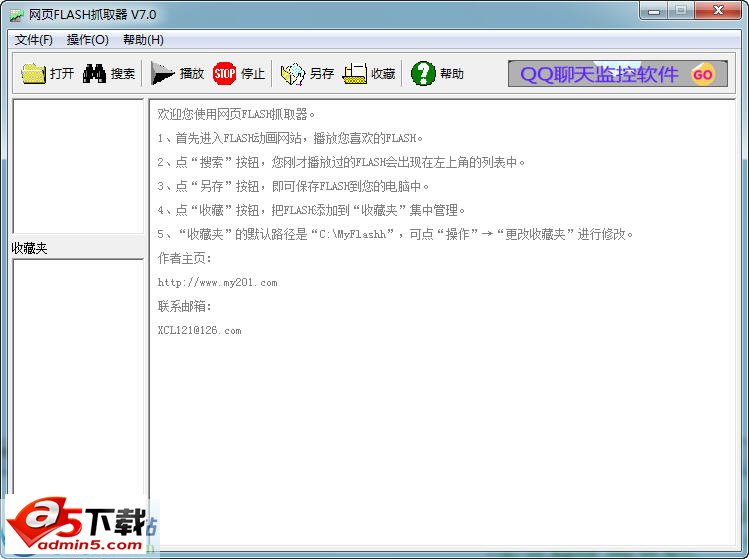Click the app icon in the title bar

point(16,15)
